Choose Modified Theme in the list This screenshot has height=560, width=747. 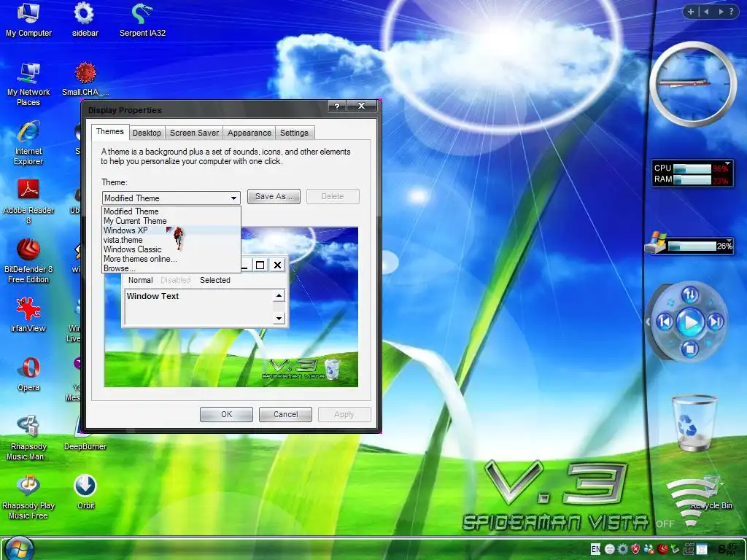point(171,211)
